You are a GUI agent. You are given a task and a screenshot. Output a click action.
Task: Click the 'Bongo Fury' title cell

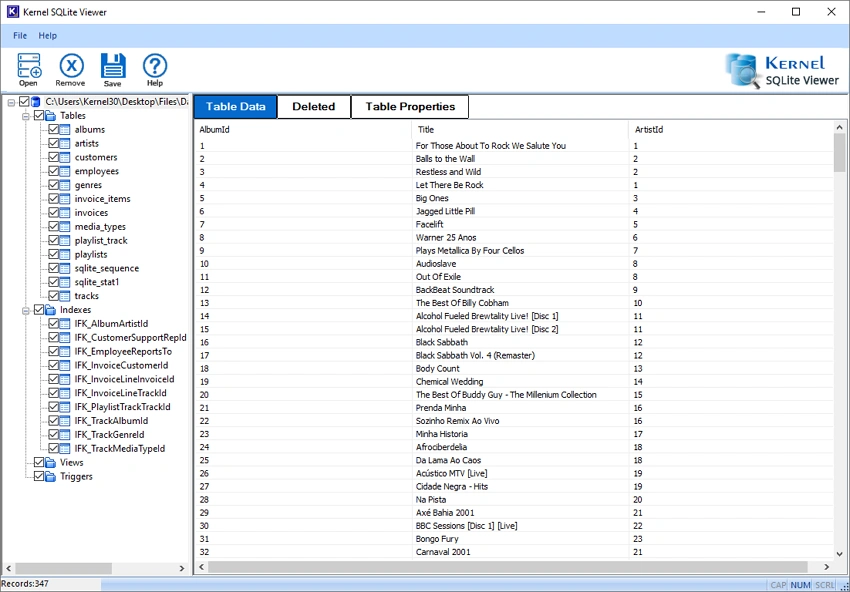(520, 539)
